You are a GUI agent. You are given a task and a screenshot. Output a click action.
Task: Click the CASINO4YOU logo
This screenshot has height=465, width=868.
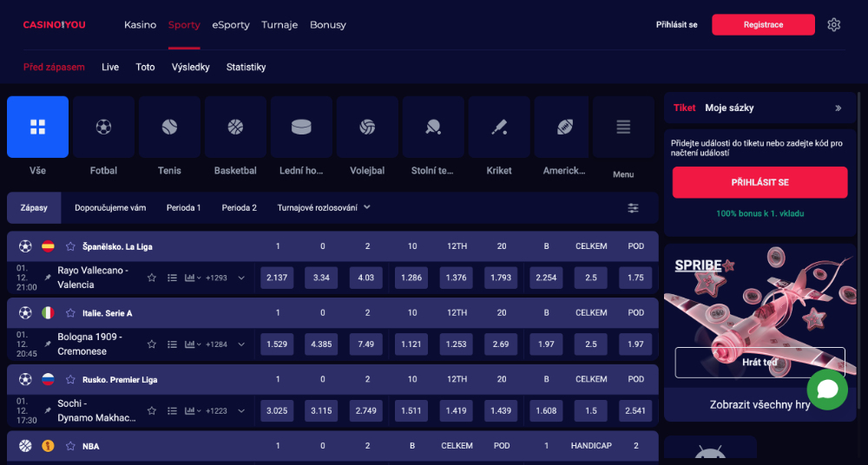pos(54,25)
